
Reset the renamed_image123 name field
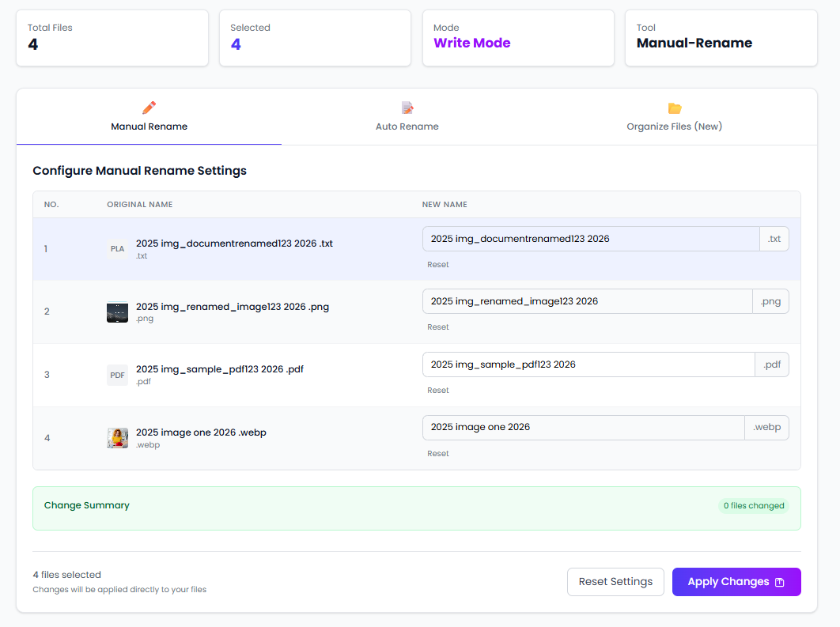437,327
